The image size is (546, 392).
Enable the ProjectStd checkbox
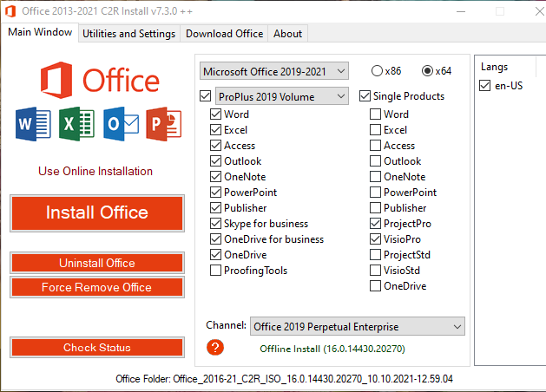click(375, 255)
